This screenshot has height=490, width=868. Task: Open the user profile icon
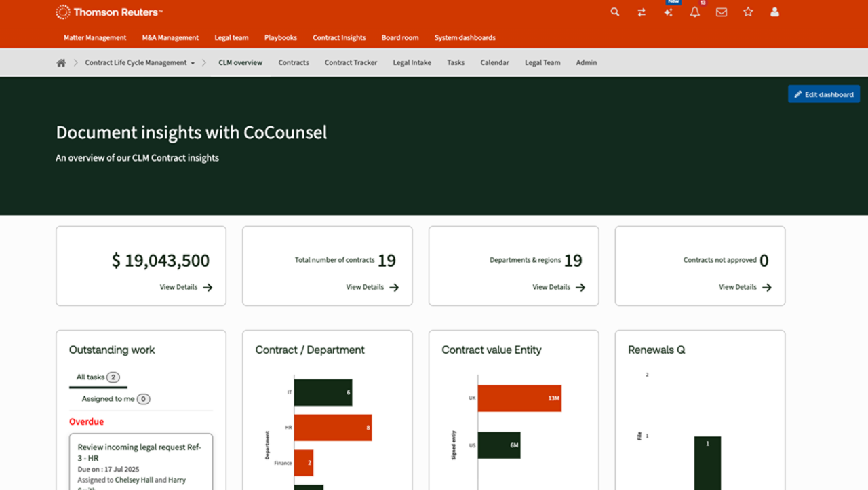pos(774,12)
